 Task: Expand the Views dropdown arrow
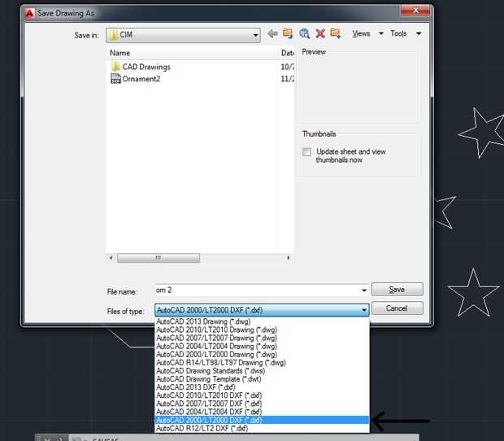point(381,33)
